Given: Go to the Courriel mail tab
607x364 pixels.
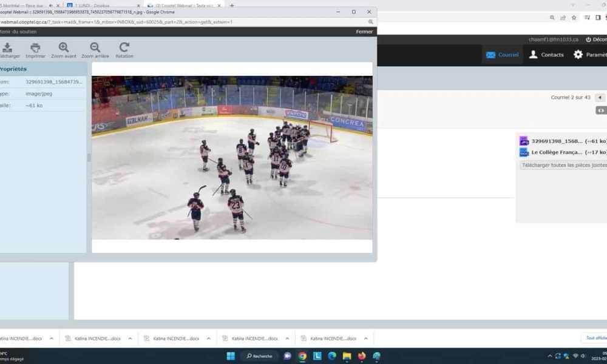Looking at the screenshot, I should (x=502, y=55).
